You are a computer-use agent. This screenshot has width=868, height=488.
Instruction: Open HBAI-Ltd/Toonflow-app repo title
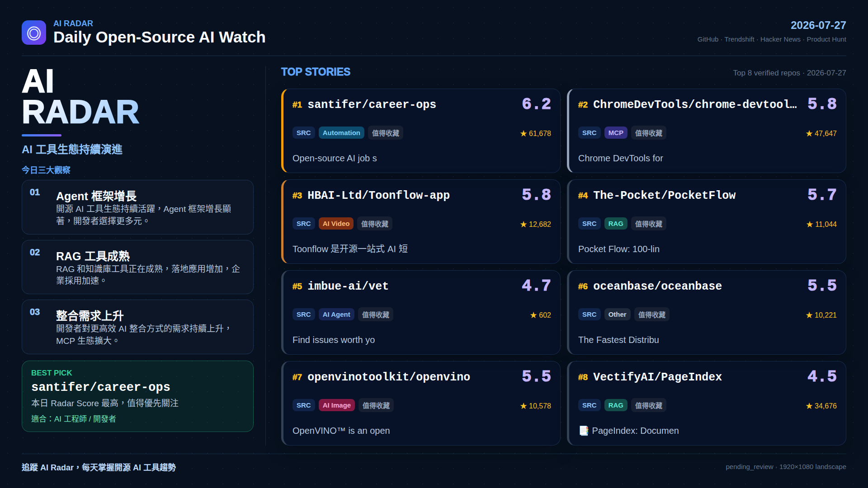tap(378, 195)
